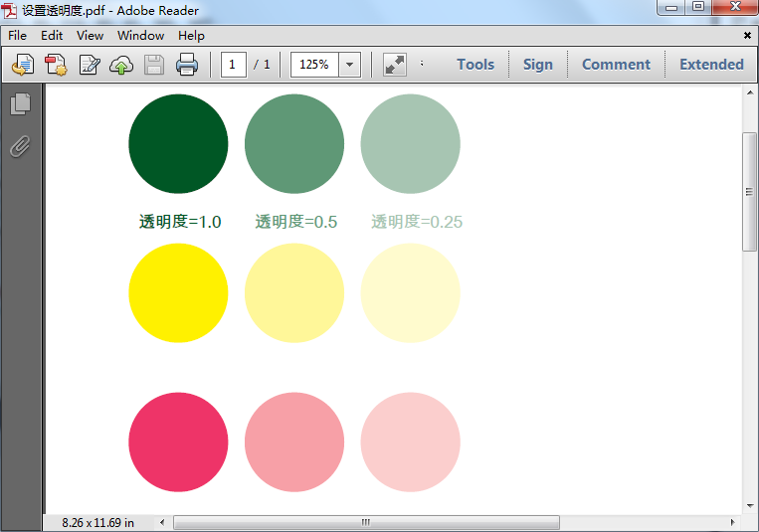Click the Edit/Sign document pencil icon

click(x=90, y=65)
